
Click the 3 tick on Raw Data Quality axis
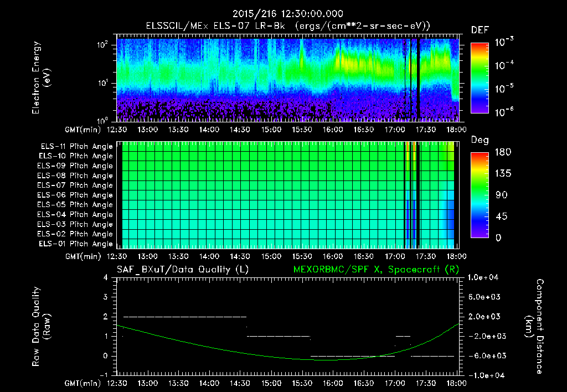click(x=106, y=297)
